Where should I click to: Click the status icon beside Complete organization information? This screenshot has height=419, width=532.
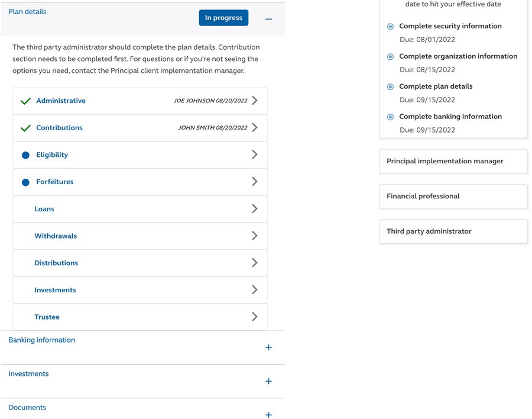pyautogui.click(x=389, y=56)
